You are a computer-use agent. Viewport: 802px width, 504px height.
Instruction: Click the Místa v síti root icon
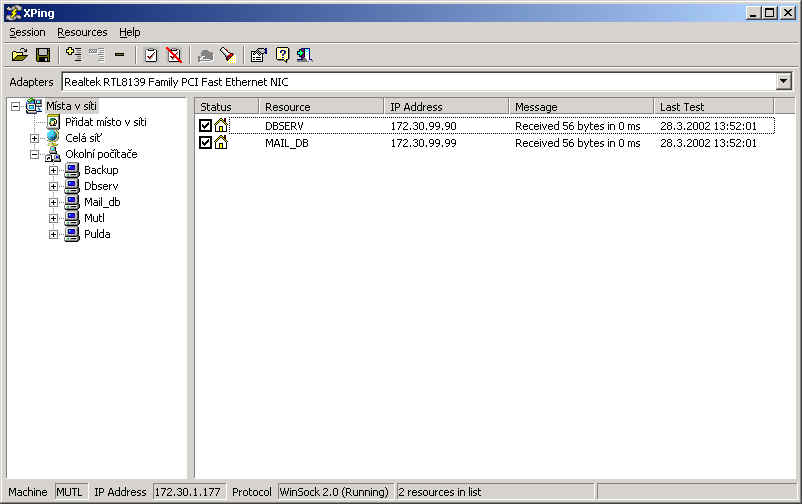(x=34, y=106)
